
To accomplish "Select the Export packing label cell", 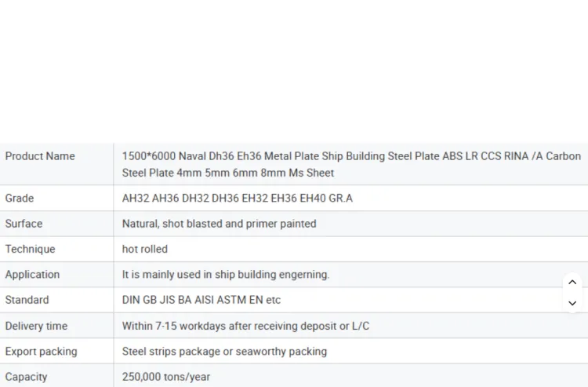I will coord(56,352).
